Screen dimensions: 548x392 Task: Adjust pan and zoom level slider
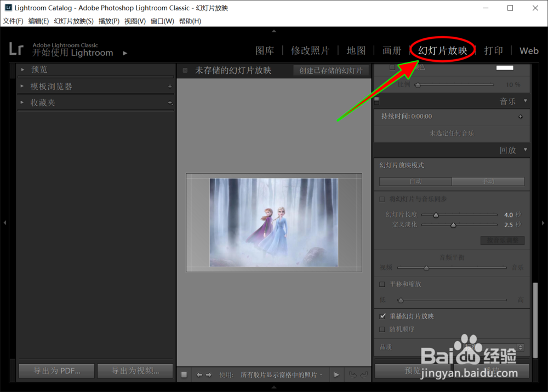pyautogui.click(x=401, y=300)
